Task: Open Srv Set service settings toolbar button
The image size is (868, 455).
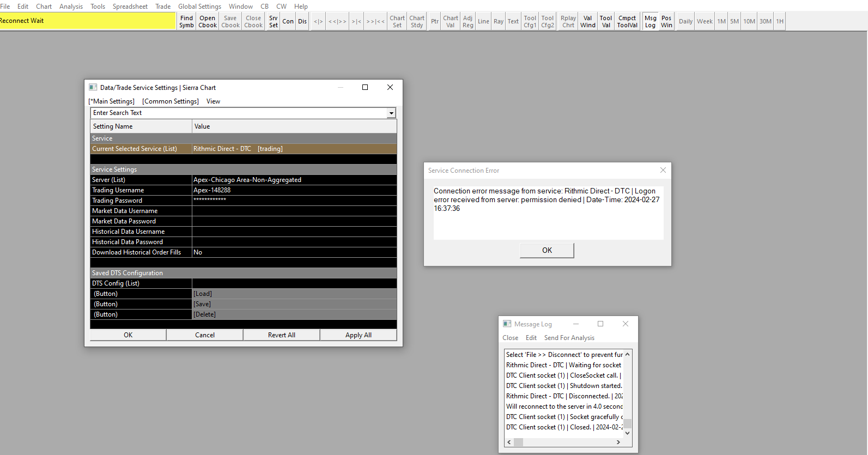Action: [x=274, y=21]
